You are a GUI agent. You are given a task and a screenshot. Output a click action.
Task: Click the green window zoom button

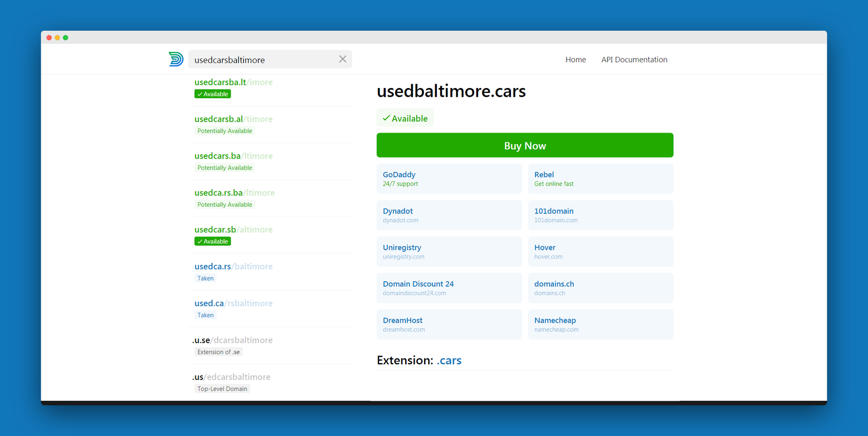coord(66,37)
